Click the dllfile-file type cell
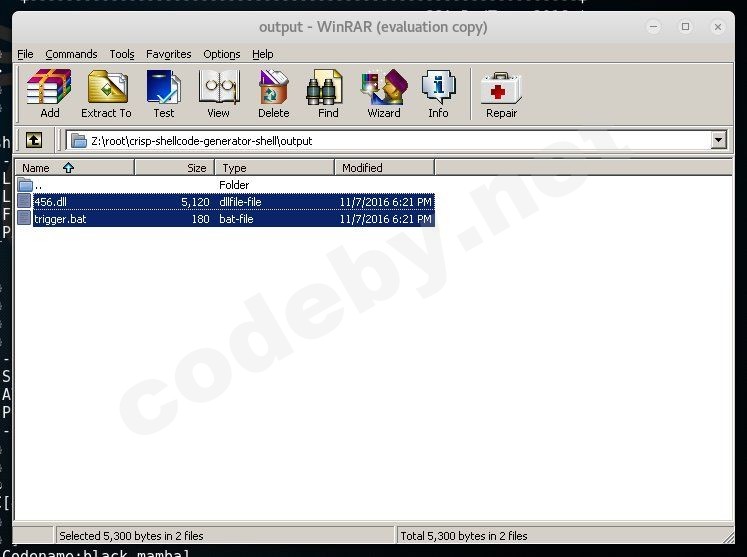The width and height of the screenshot is (747, 557). tap(240, 202)
